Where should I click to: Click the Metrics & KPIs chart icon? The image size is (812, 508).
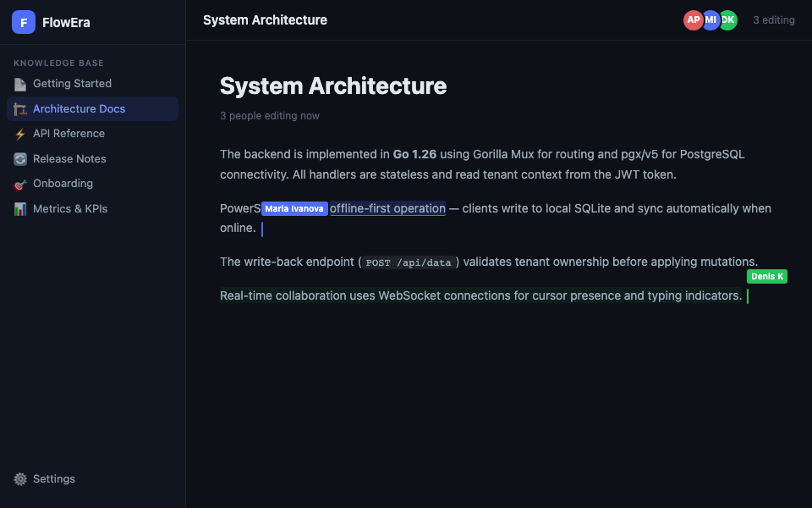point(20,209)
